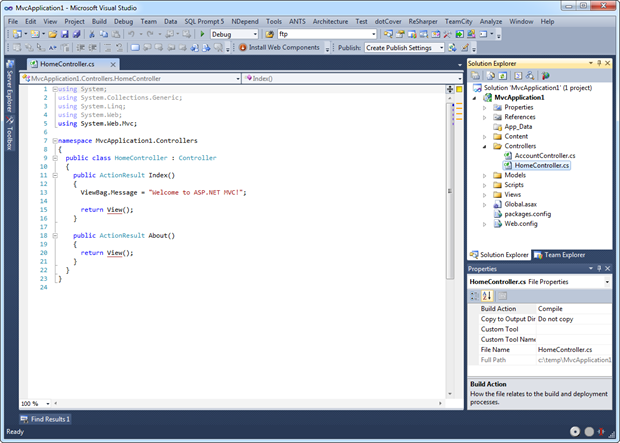The width and height of the screenshot is (620, 443).
Task: Start debugging with the green play icon
Action: 202,34
